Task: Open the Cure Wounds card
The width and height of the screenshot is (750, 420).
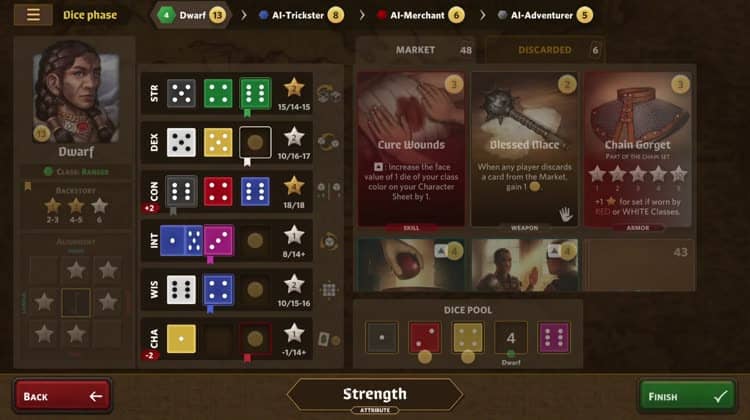Action: (x=411, y=149)
